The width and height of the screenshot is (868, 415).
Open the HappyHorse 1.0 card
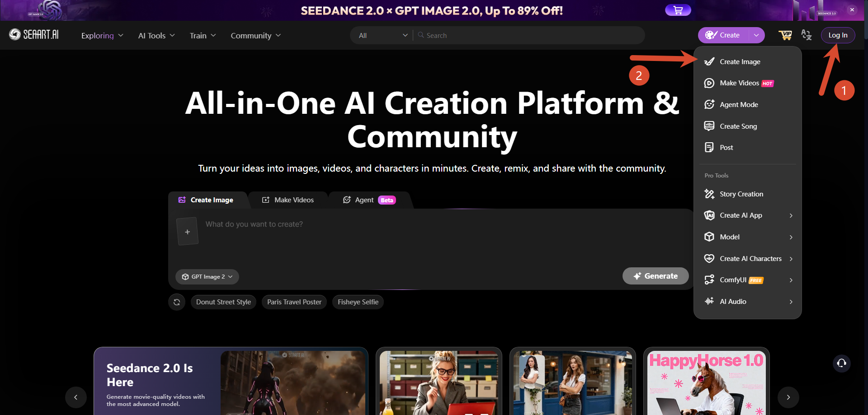707,381
